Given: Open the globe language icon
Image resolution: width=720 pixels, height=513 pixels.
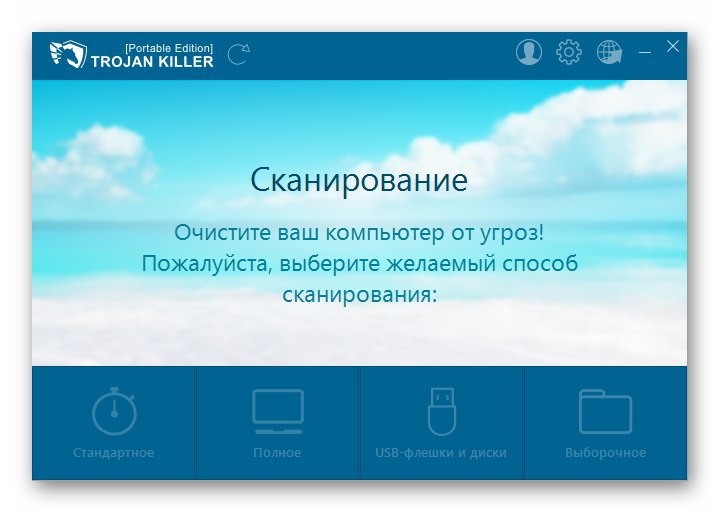Looking at the screenshot, I should (609, 51).
